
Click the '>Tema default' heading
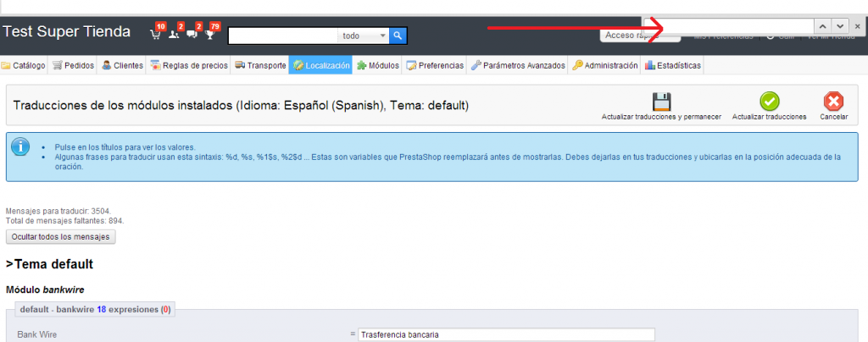pos(50,264)
